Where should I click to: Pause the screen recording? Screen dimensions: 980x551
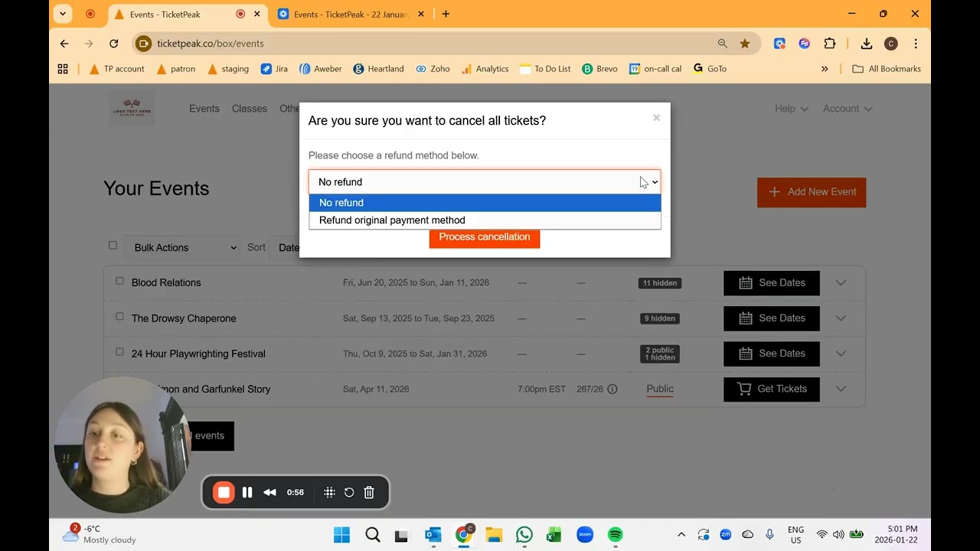247,493
